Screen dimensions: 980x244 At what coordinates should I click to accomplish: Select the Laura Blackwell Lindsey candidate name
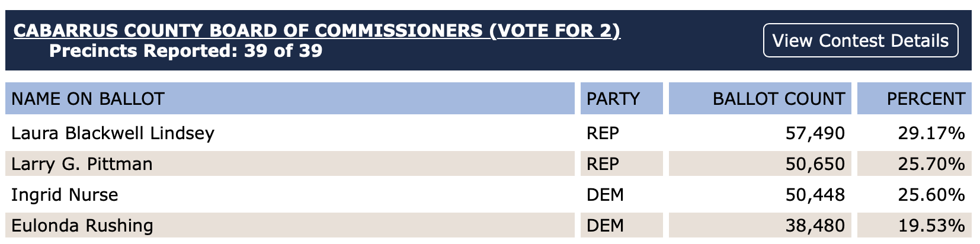tap(113, 133)
